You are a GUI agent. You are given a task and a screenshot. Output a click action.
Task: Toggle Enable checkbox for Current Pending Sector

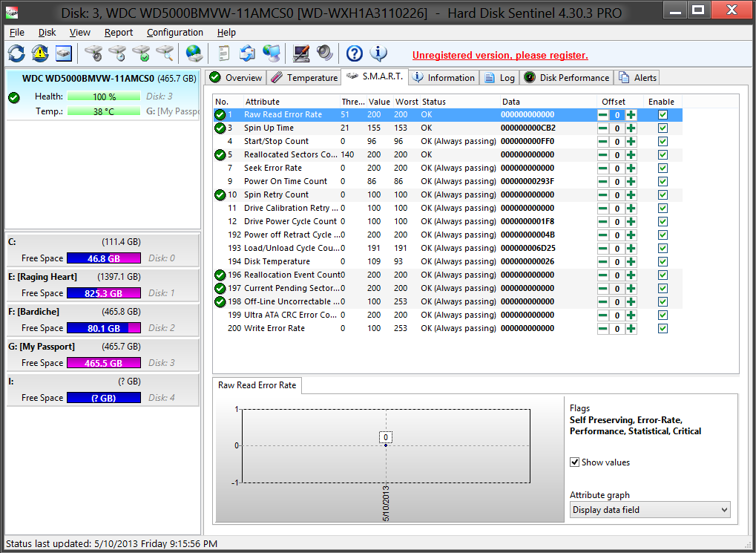point(663,289)
